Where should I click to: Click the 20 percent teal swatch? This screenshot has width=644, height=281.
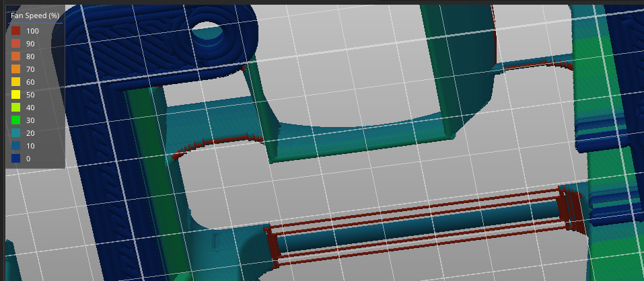(15, 133)
